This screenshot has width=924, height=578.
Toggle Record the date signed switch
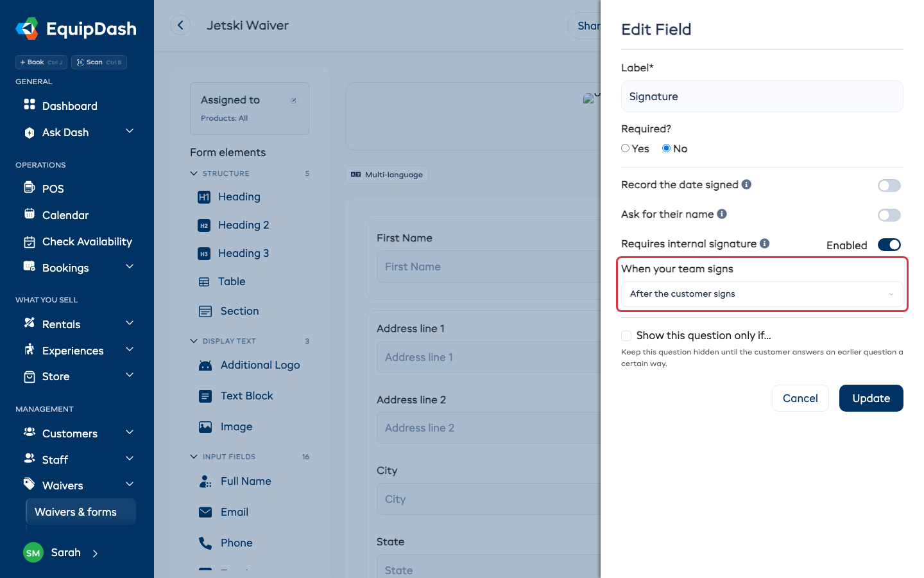tap(889, 186)
